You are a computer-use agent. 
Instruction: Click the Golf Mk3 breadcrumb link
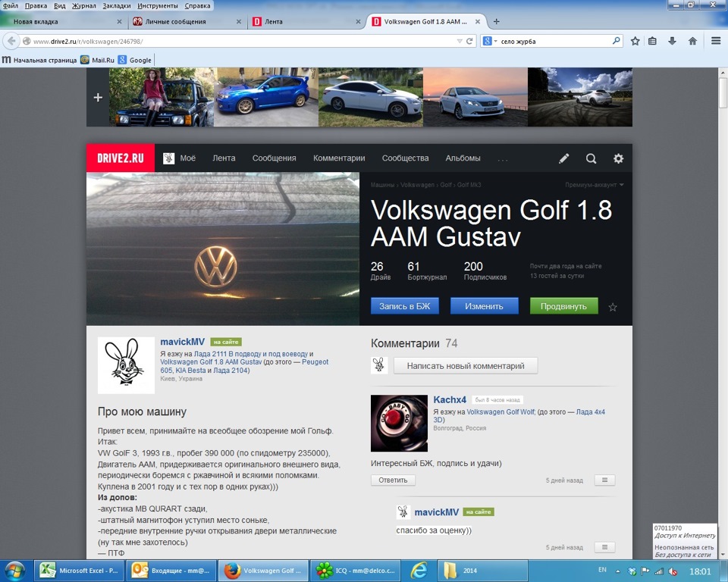[x=469, y=185]
